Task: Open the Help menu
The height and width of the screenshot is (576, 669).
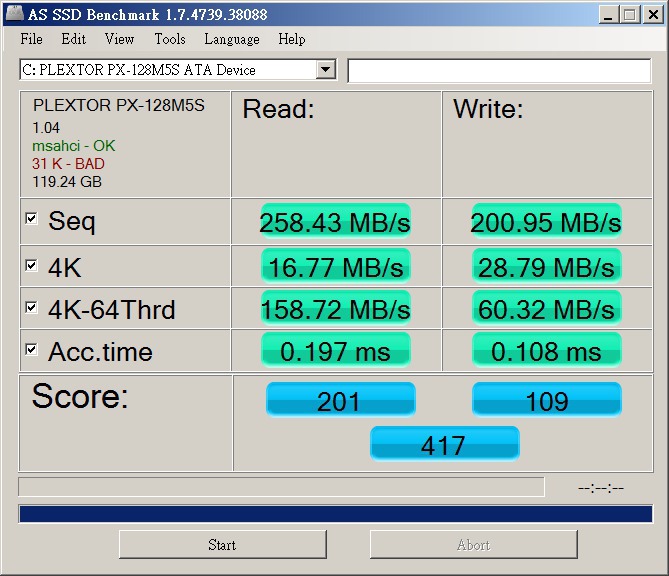Action: coord(292,39)
